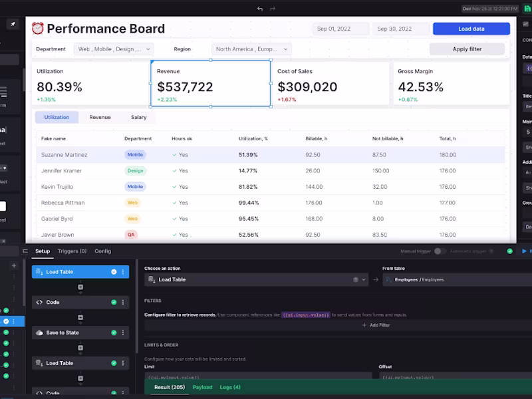Open the Region multi-select dropdown
The height and width of the screenshot is (399, 532).
coord(251,49)
